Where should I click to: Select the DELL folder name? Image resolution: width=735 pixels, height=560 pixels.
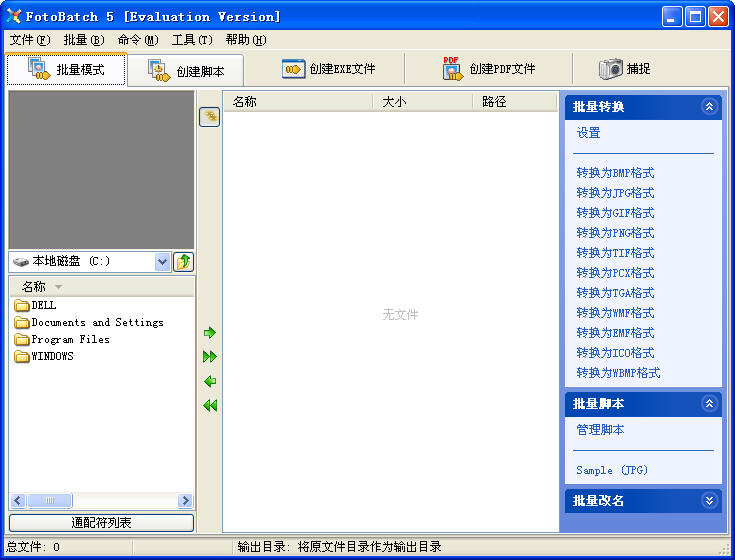click(x=44, y=306)
